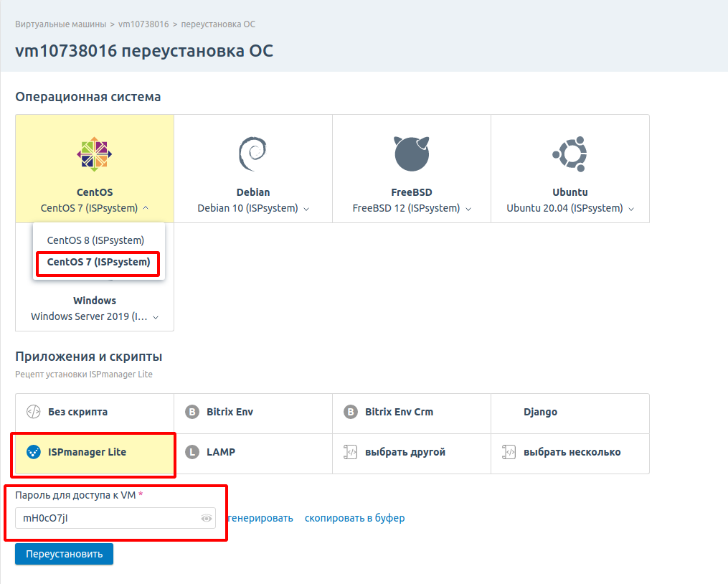This screenshot has width=728, height=584.
Task: Open the Debian 10 version dropdown
Action: click(306, 209)
